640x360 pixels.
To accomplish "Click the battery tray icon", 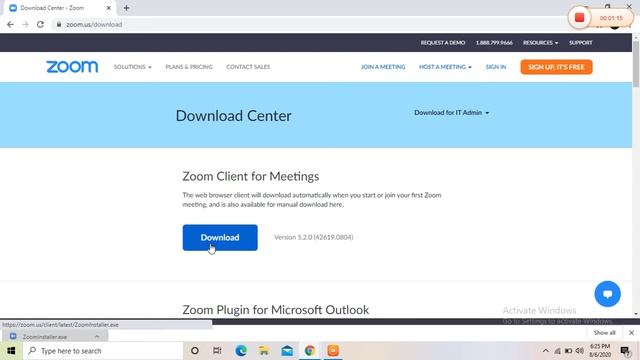I will coord(568,351).
